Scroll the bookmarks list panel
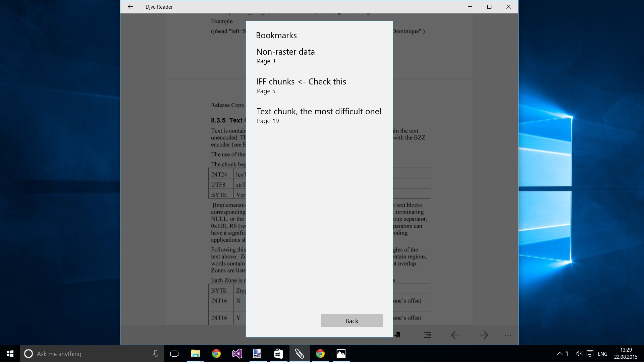The image size is (644, 362). point(319,177)
